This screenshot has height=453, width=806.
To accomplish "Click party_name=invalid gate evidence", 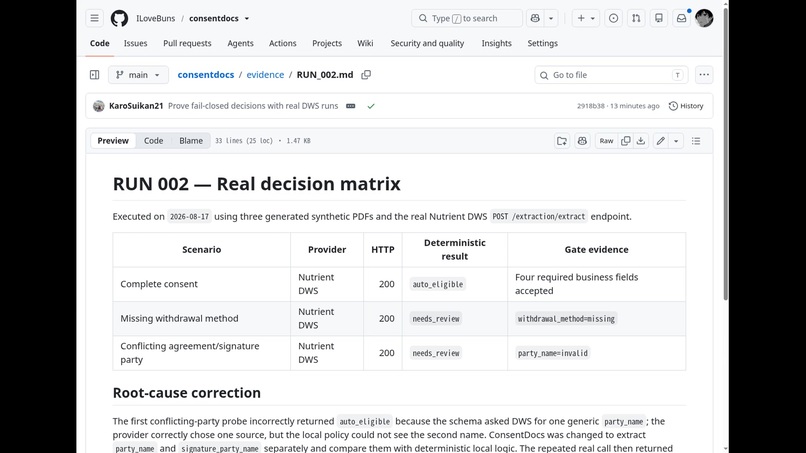I will pos(553,353).
